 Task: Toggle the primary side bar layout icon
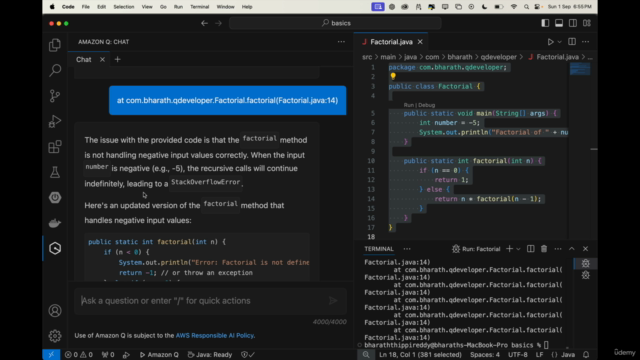pyautogui.click(x=545, y=23)
